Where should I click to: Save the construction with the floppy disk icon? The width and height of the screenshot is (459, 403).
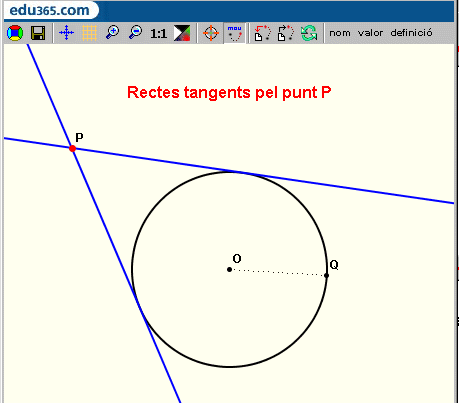pos(38,33)
